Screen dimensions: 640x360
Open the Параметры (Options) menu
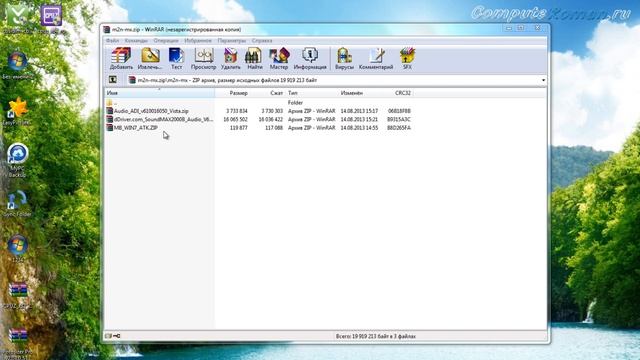coord(231,41)
